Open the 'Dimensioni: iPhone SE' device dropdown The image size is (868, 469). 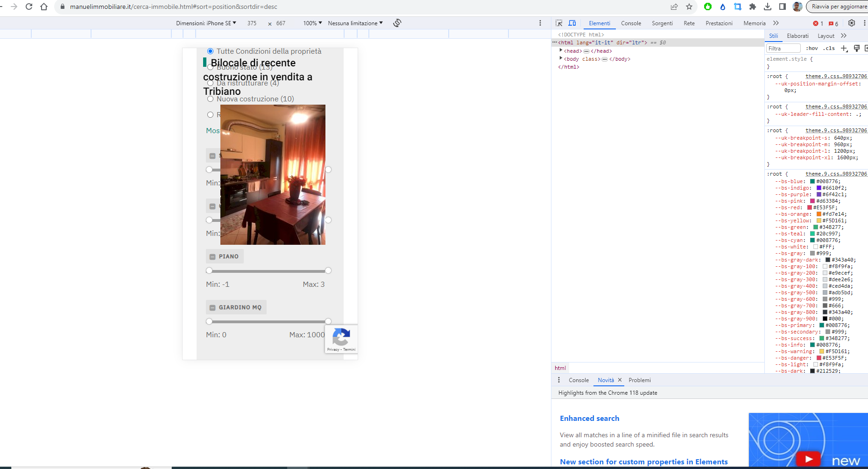pos(206,23)
